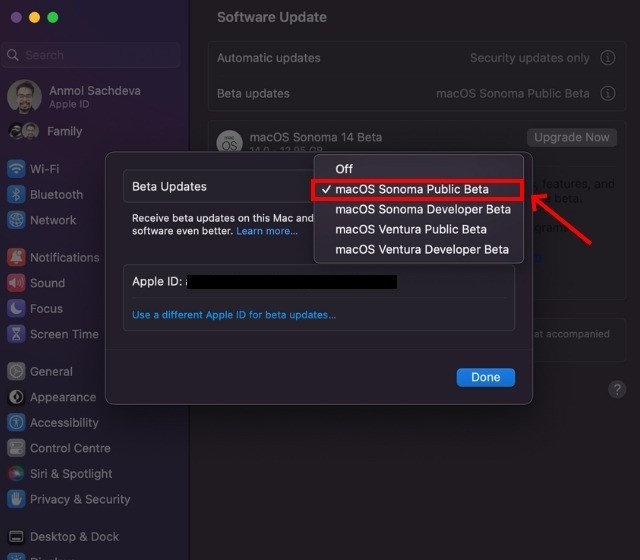Select macOS Sonoma Public Beta option
The width and height of the screenshot is (640, 560).
417,189
